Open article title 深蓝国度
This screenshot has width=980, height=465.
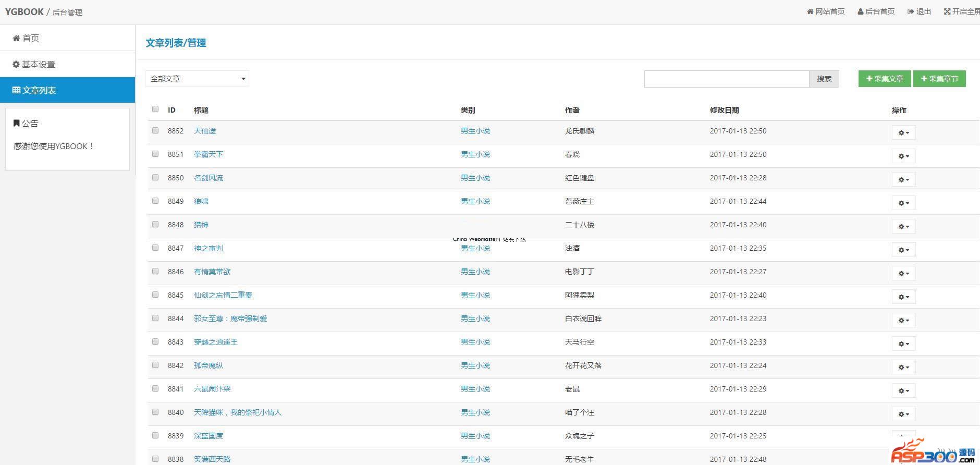pyautogui.click(x=209, y=436)
